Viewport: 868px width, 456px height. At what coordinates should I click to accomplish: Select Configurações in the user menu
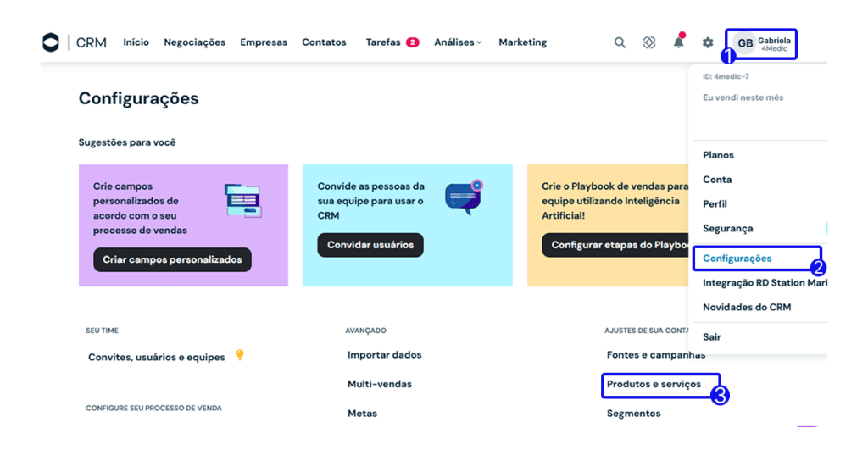pos(737,259)
